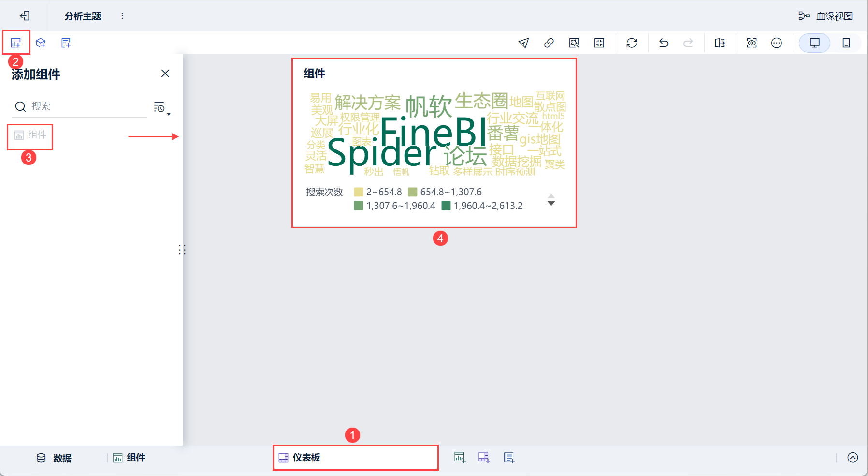Click the word 生态圈 in word cloud

click(481, 101)
